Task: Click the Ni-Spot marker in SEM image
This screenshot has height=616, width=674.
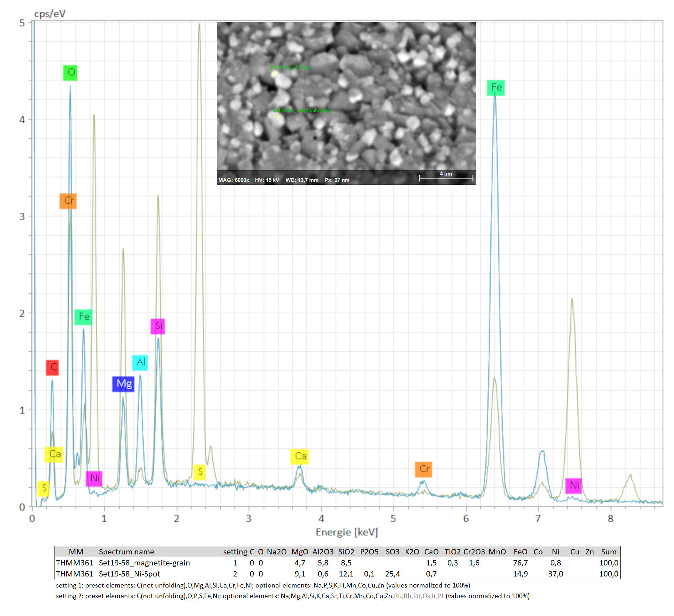Action: tap(274, 74)
